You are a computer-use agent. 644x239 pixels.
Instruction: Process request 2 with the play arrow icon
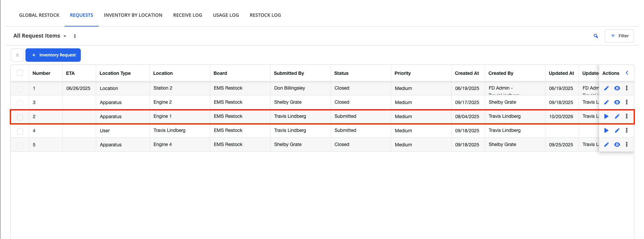coord(606,116)
